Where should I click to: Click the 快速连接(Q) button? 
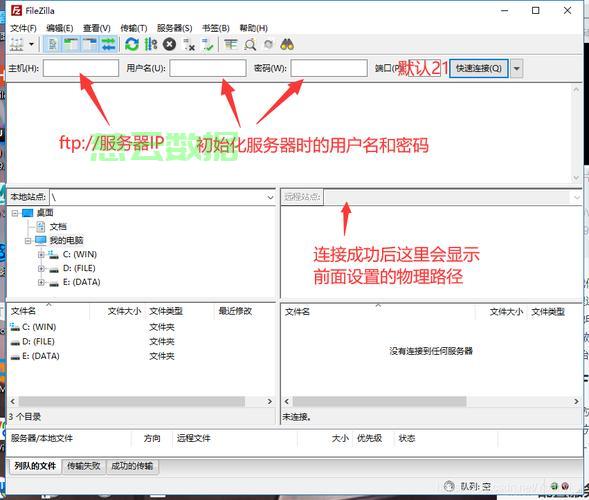(x=479, y=68)
